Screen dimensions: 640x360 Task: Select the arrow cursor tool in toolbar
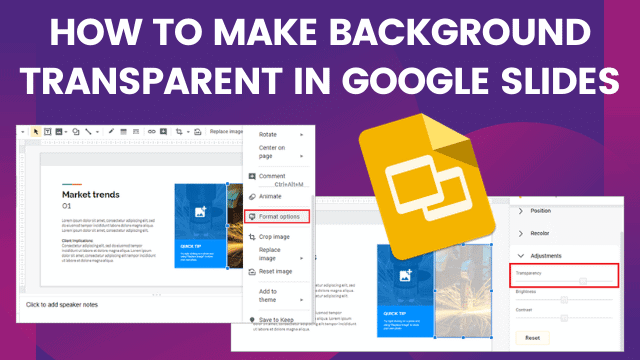click(36, 131)
